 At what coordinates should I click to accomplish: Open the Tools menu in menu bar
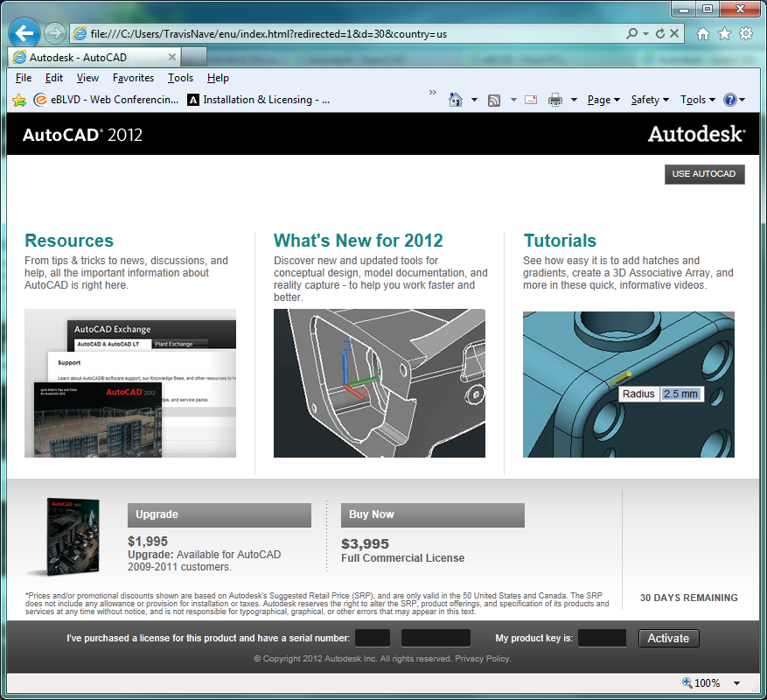pyautogui.click(x=180, y=78)
